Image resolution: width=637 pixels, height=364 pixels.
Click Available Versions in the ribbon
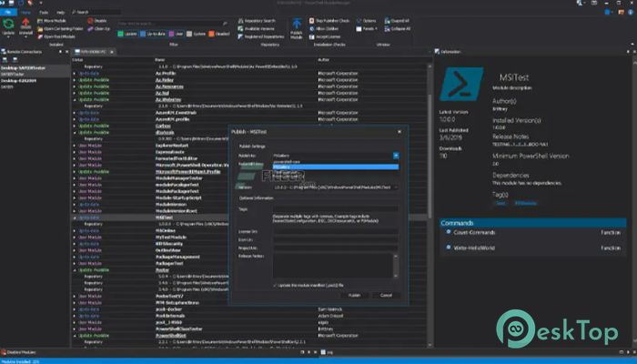point(257,29)
